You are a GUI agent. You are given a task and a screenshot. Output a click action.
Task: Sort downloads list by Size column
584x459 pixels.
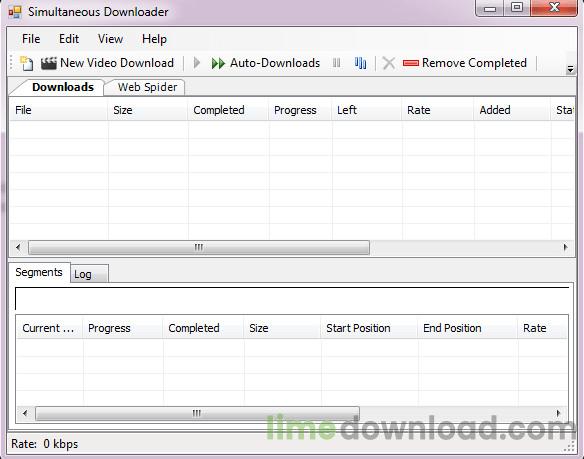pyautogui.click(x=148, y=110)
